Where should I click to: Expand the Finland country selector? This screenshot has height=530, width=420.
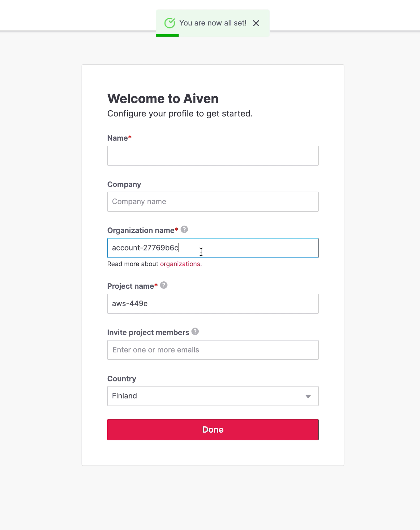pos(213,396)
